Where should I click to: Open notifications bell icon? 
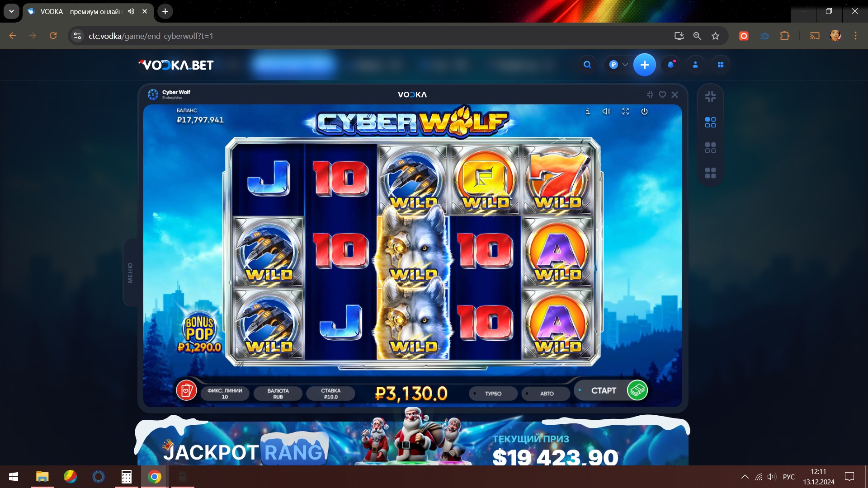pyautogui.click(x=671, y=65)
